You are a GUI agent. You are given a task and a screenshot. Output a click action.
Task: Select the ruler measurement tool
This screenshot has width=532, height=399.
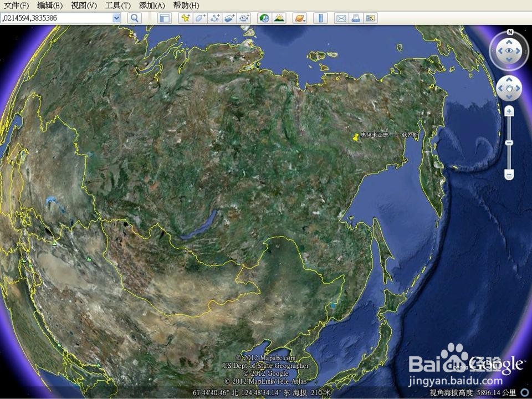(x=320, y=18)
